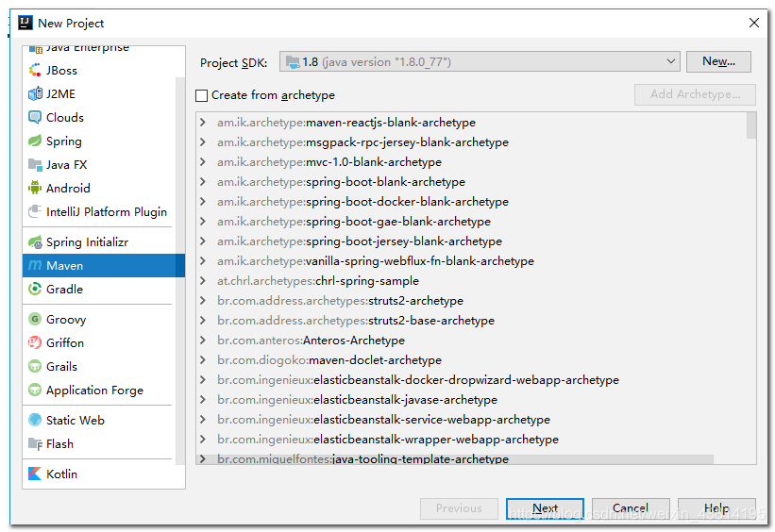Select br.com.address.archetypes:struts2-archetype row text

pos(340,300)
